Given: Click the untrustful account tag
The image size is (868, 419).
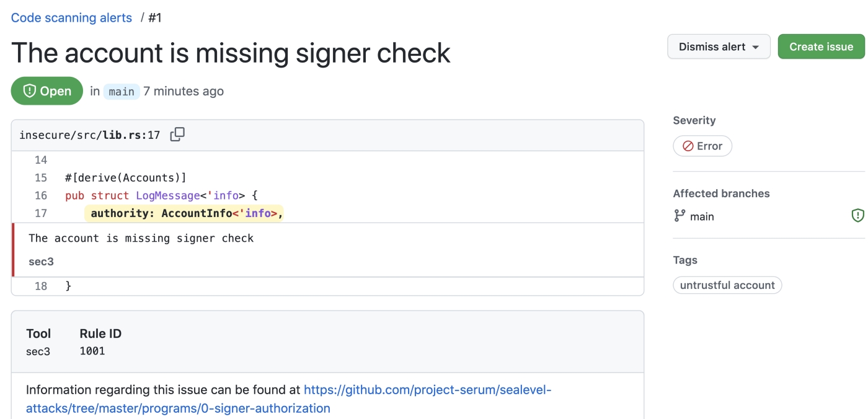Looking at the screenshot, I should [727, 285].
